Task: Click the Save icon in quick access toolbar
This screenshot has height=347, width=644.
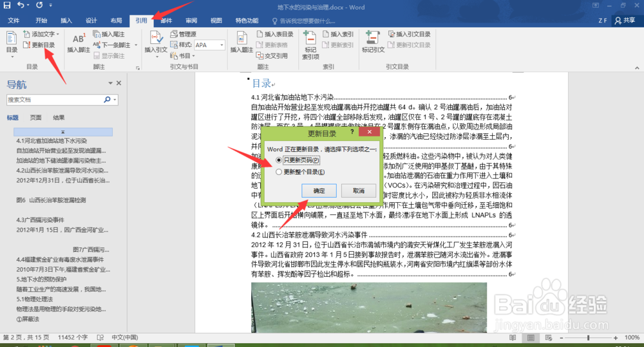Action: point(7,5)
